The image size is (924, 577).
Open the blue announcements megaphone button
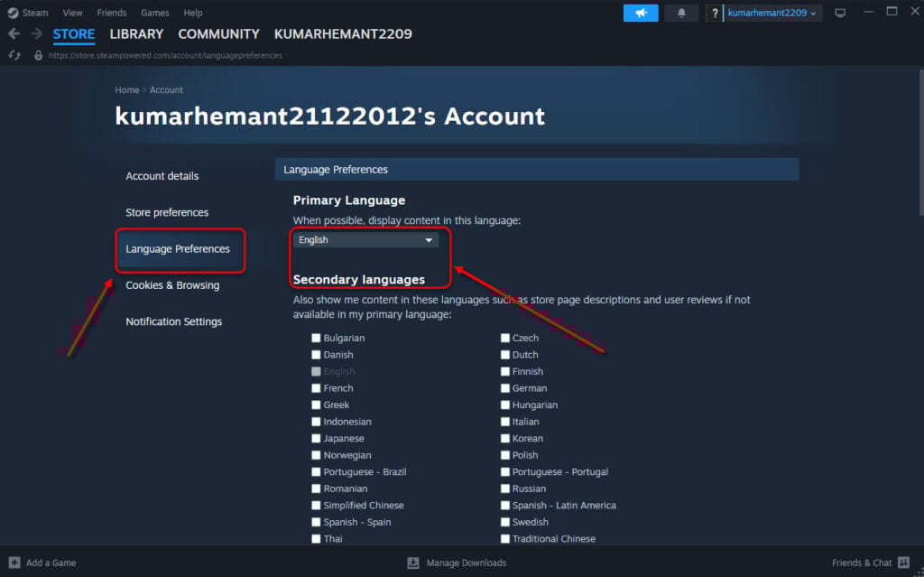[x=641, y=13]
